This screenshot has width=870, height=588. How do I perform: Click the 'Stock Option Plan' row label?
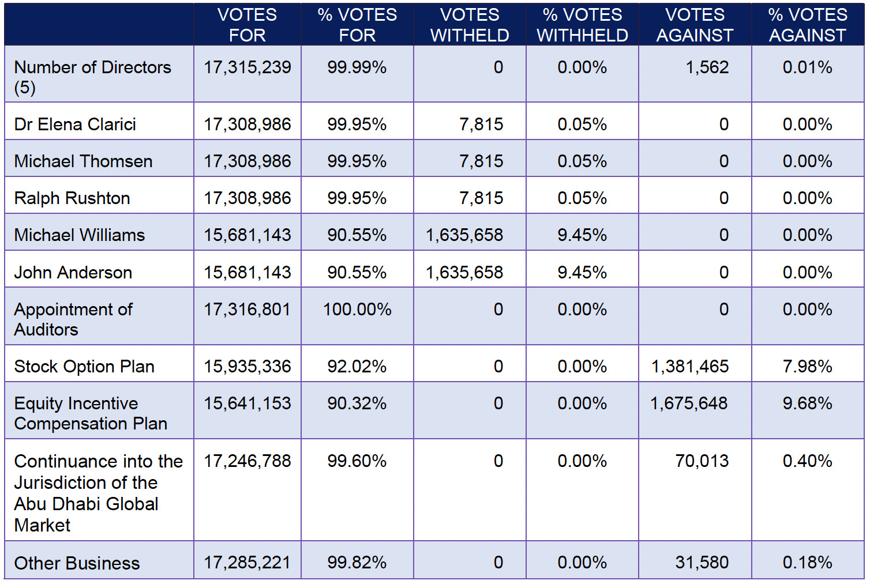point(84,366)
